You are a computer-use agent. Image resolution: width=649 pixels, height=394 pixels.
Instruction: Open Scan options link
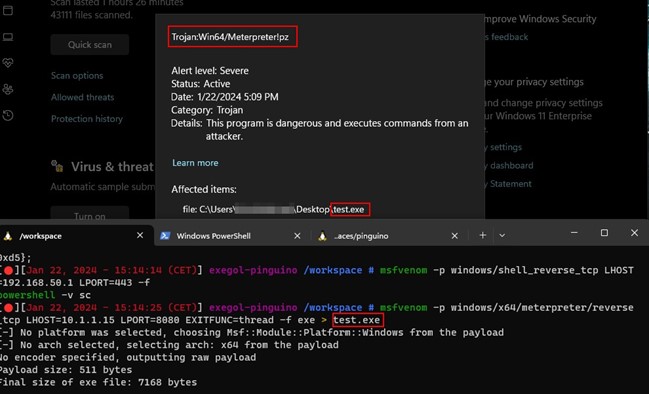[77, 76]
